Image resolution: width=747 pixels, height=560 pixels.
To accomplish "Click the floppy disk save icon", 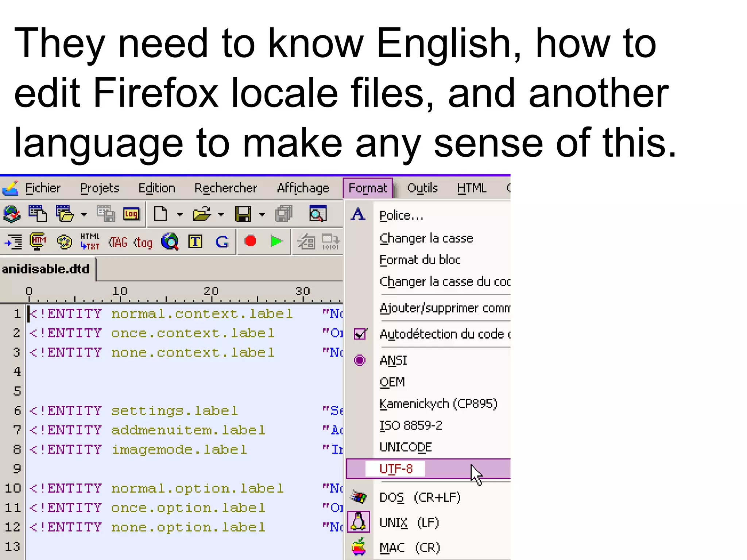I will coord(243,214).
